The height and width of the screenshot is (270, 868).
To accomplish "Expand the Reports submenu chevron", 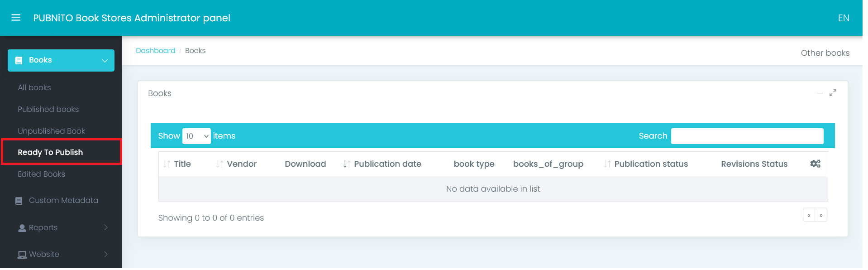I will coord(106,227).
